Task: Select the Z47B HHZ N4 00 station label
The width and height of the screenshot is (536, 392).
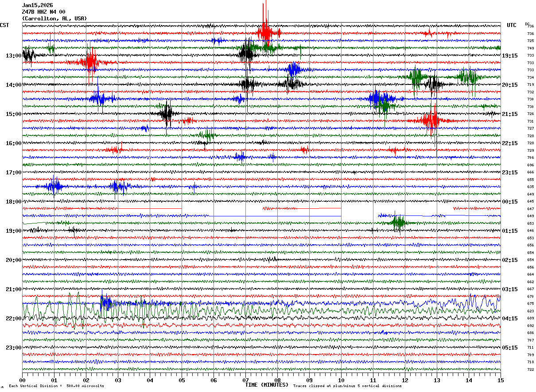Action: click(x=44, y=12)
